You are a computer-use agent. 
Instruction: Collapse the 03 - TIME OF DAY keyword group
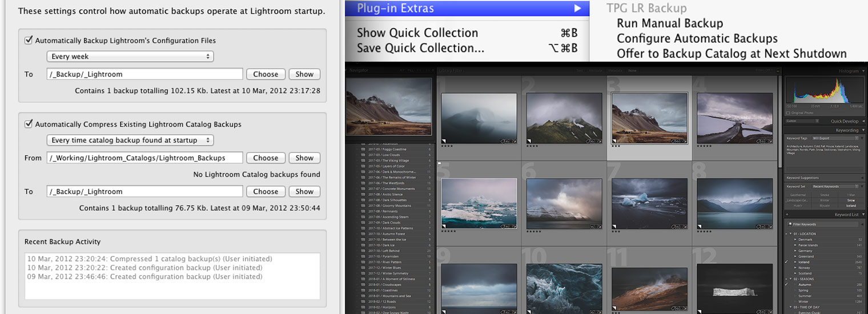(790, 307)
